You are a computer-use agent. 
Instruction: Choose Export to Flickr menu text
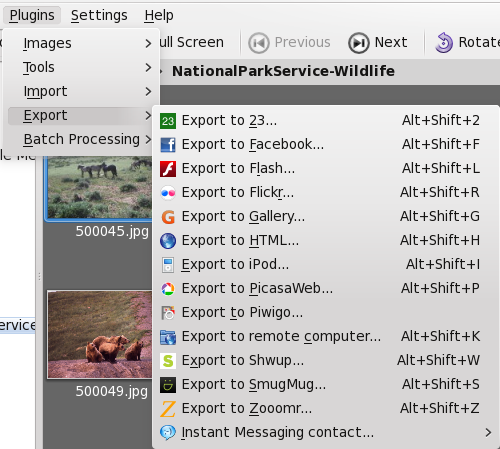238,193
